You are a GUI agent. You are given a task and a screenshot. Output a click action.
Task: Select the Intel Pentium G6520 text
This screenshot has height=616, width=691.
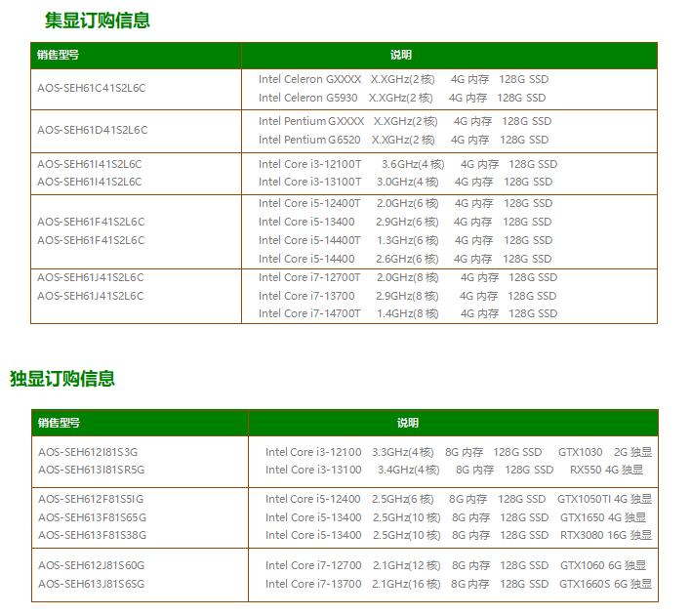[x=309, y=140]
